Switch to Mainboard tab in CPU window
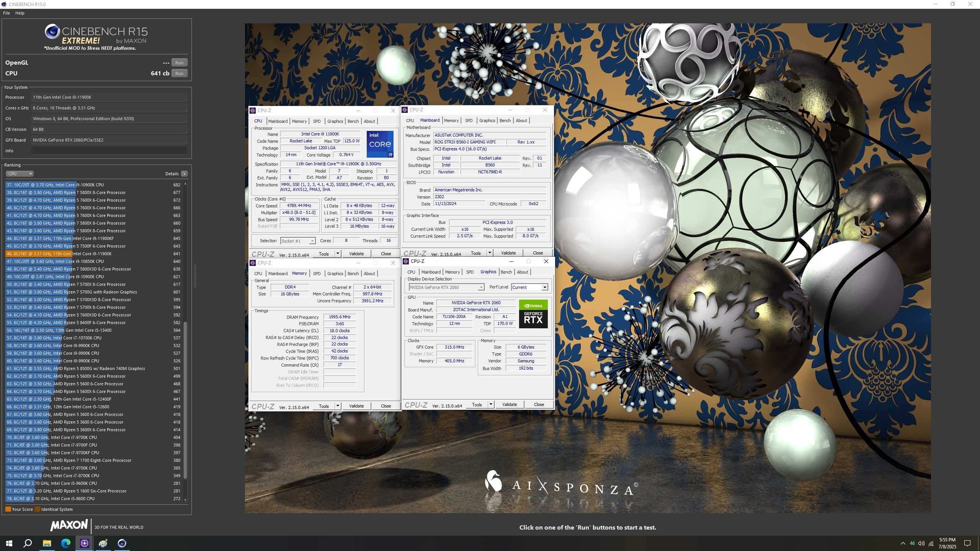The height and width of the screenshot is (551, 980). click(x=278, y=121)
